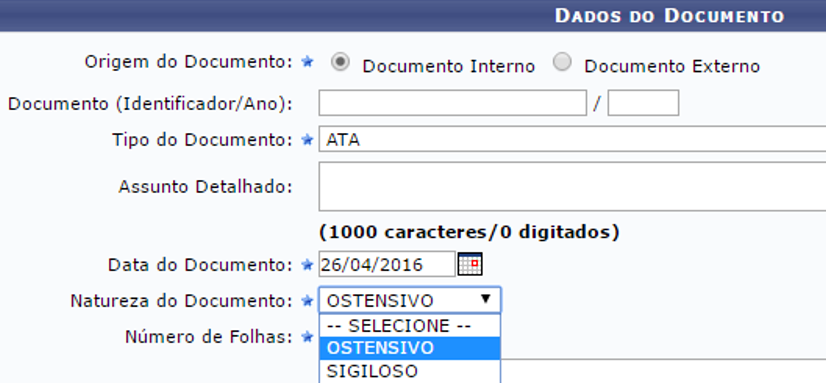Open the calendar date picker icon

470,264
